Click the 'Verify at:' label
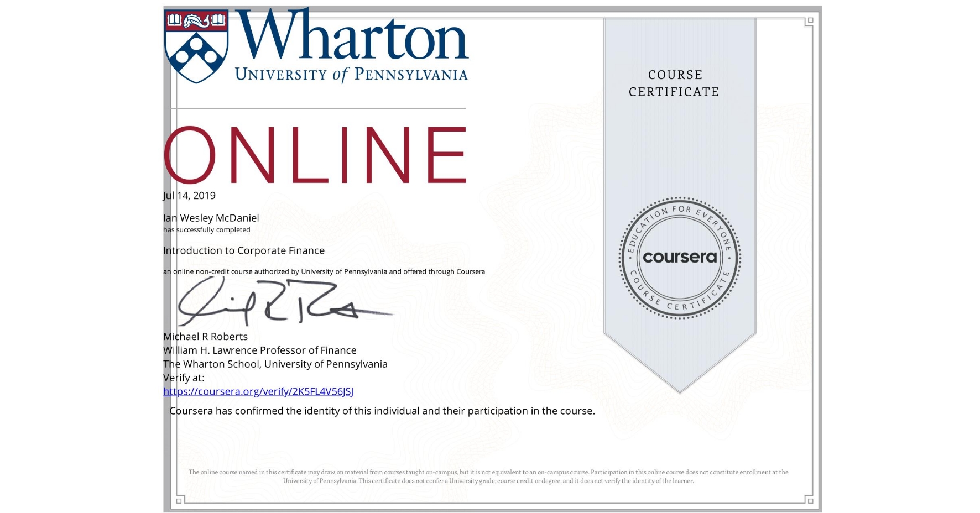Viewport: 980px width, 513px height. pyautogui.click(x=184, y=378)
